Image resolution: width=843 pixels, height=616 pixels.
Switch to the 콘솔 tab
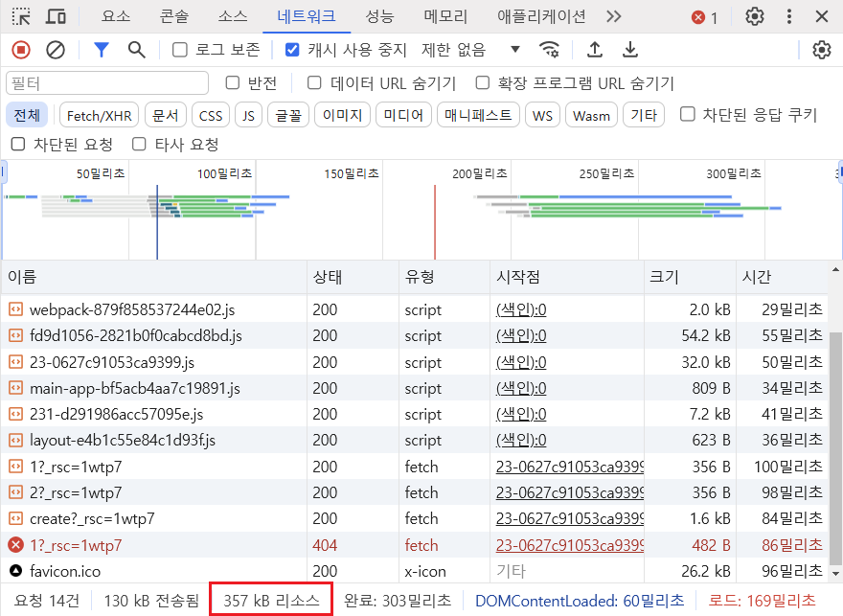173,16
